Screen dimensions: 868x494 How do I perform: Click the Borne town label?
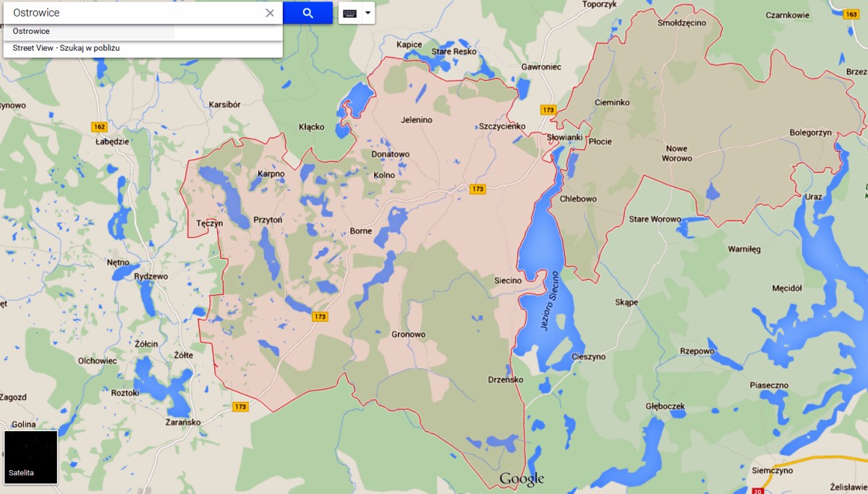point(360,231)
